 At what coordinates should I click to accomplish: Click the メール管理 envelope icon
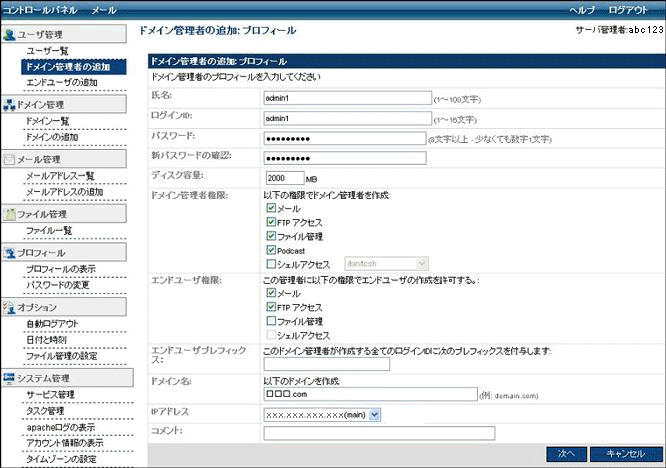(9, 159)
